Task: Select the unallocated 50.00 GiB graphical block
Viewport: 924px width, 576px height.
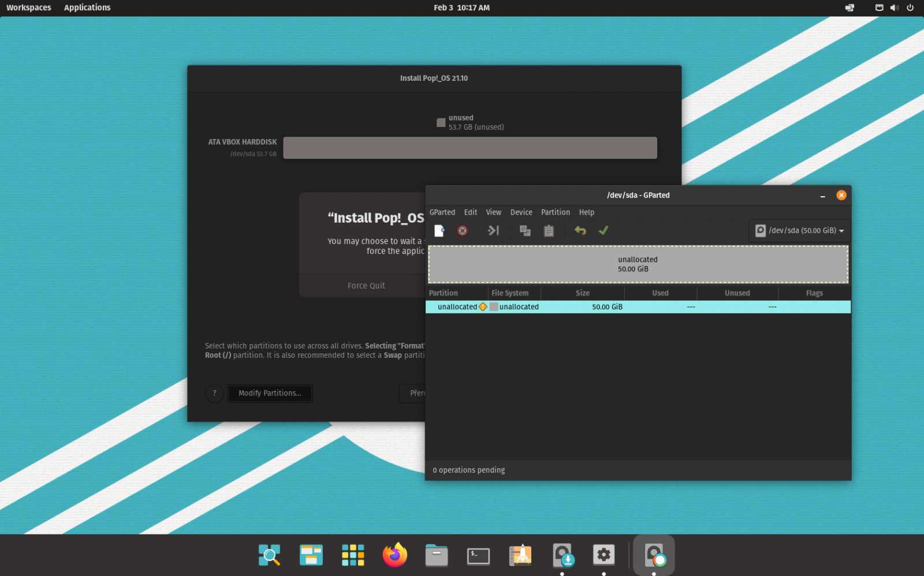Action: (x=638, y=264)
